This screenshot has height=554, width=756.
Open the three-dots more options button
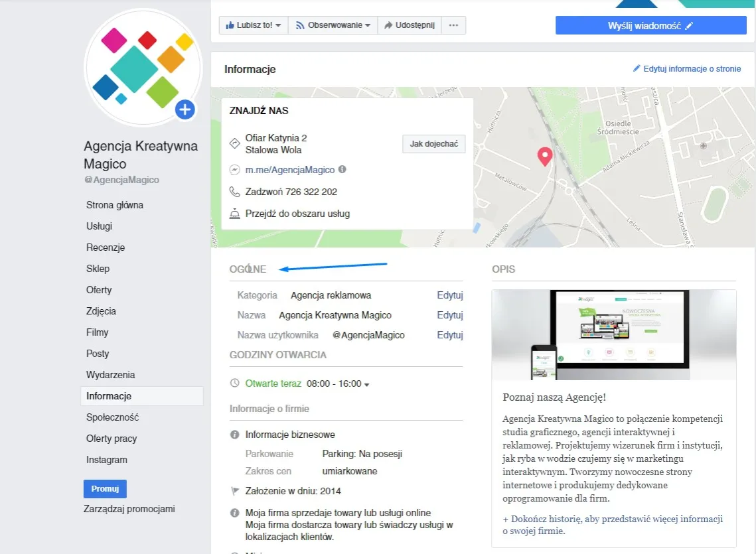(x=454, y=25)
